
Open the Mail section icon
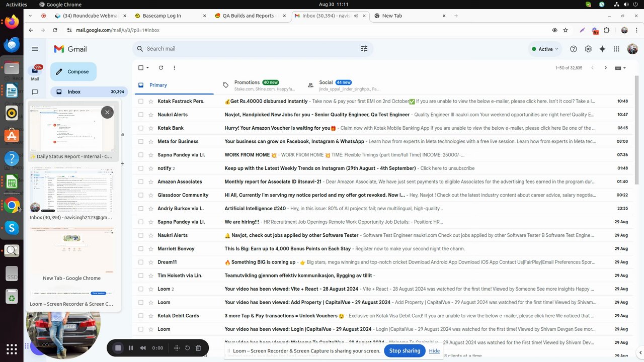pyautogui.click(x=35, y=71)
